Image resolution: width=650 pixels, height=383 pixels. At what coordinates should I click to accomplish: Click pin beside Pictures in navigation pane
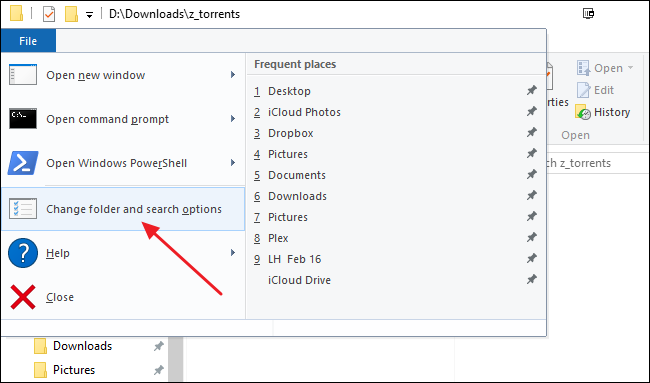coord(158,370)
